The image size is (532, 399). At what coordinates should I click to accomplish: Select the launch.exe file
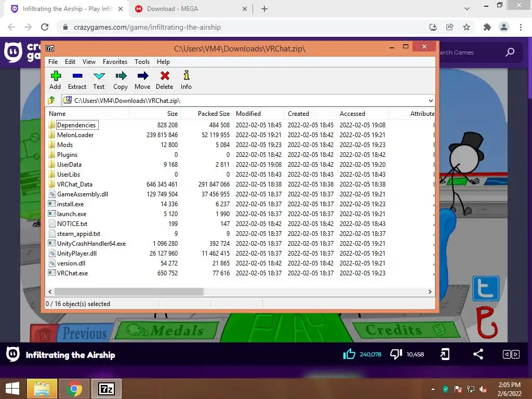coord(72,214)
